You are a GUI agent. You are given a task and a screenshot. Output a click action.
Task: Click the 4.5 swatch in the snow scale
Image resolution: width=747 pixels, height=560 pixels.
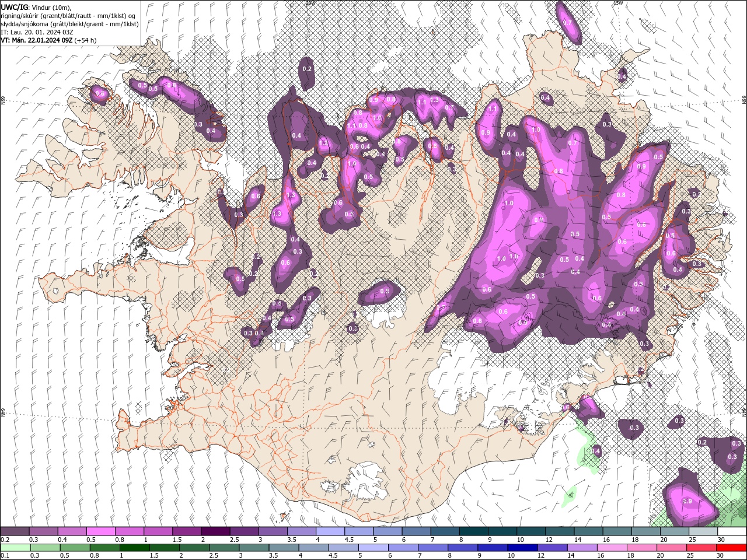tap(359, 531)
